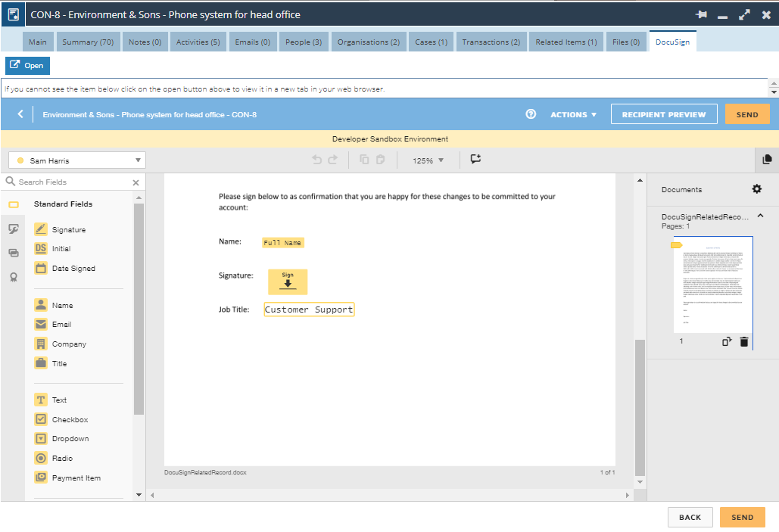
Task: Click the bottom SEND button
Action: tap(742, 517)
